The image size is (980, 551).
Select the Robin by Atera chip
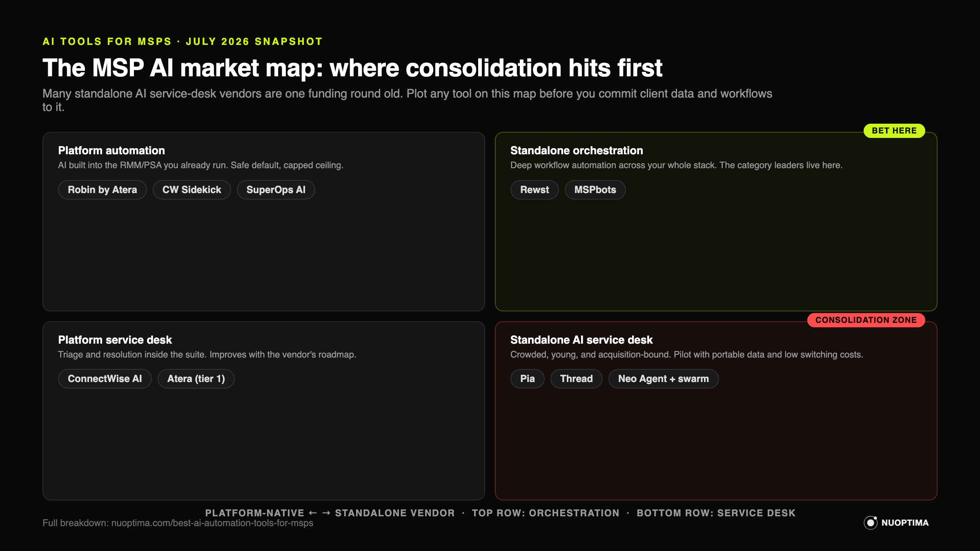tap(102, 190)
